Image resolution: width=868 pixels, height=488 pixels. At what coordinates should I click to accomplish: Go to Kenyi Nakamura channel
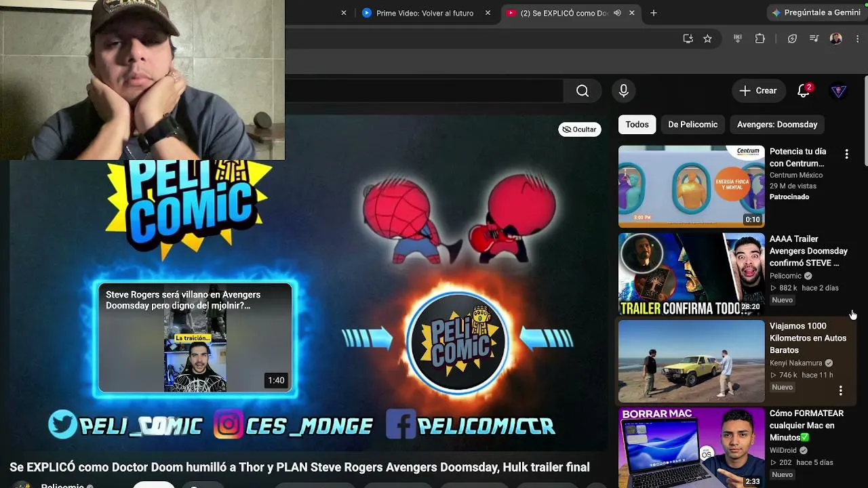coord(796,363)
